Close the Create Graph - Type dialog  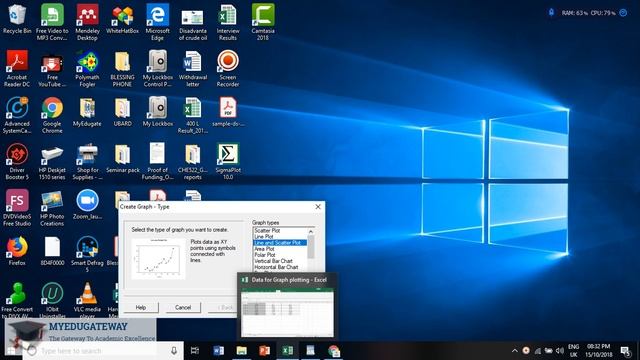pyautogui.click(x=318, y=207)
